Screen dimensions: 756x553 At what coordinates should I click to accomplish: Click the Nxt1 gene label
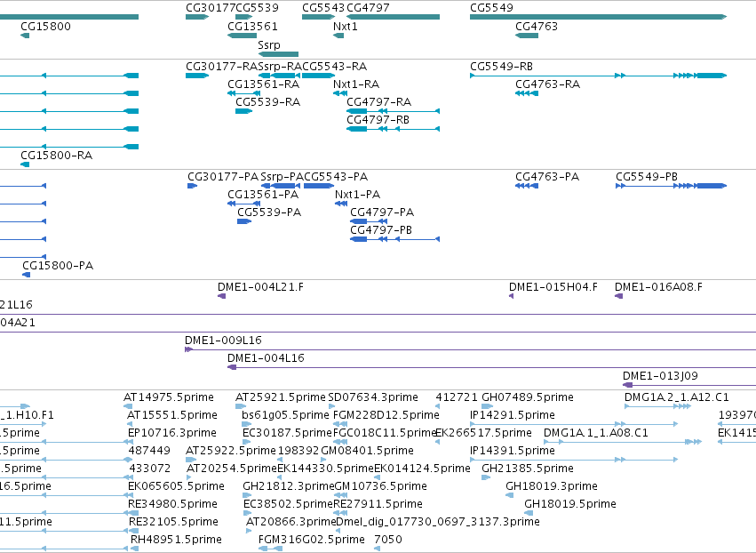pos(346,26)
